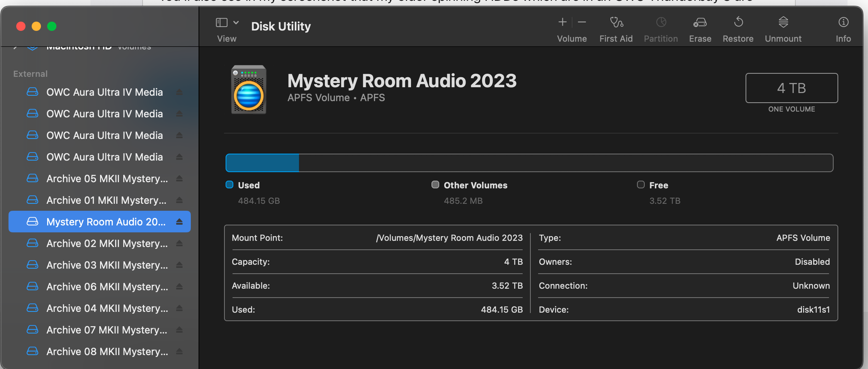Eject the Archive 07 MKII Mystery disk

(179, 330)
